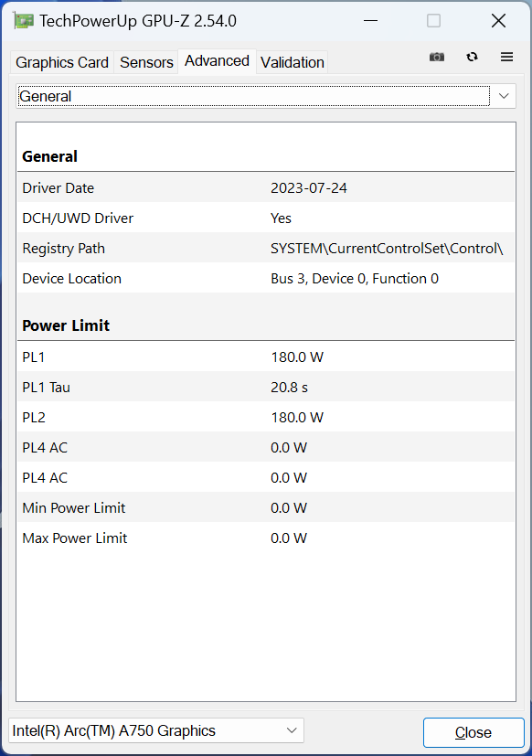The width and height of the screenshot is (532, 756).
Task: Open the hamburger menu icon
Action: pos(506,57)
